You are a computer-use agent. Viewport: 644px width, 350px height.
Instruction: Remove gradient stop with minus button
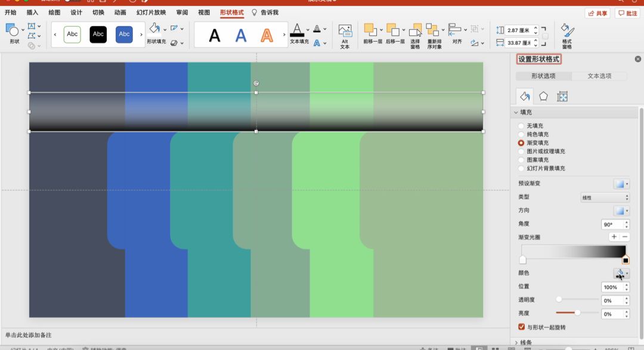[x=625, y=237]
